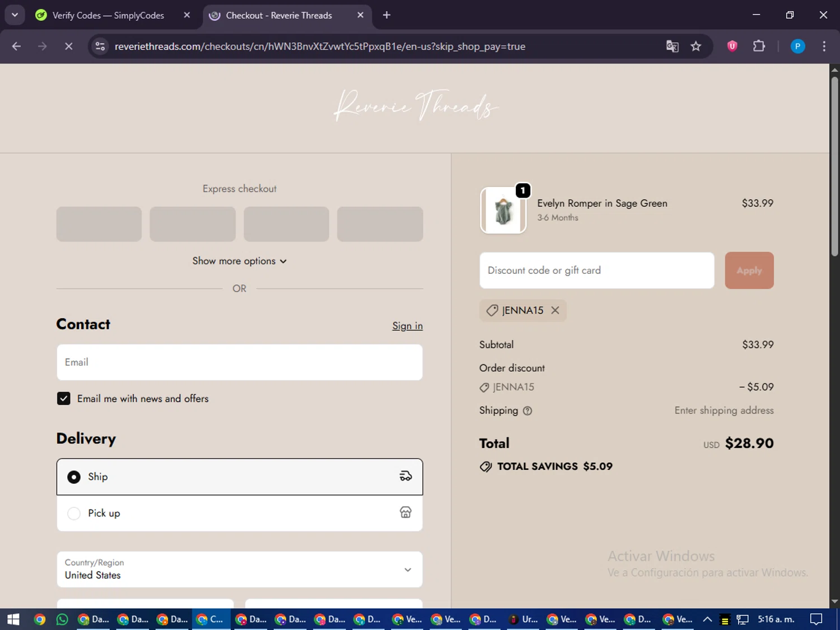Click the Shipping help question mark icon
The image size is (840, 630).
527,411
